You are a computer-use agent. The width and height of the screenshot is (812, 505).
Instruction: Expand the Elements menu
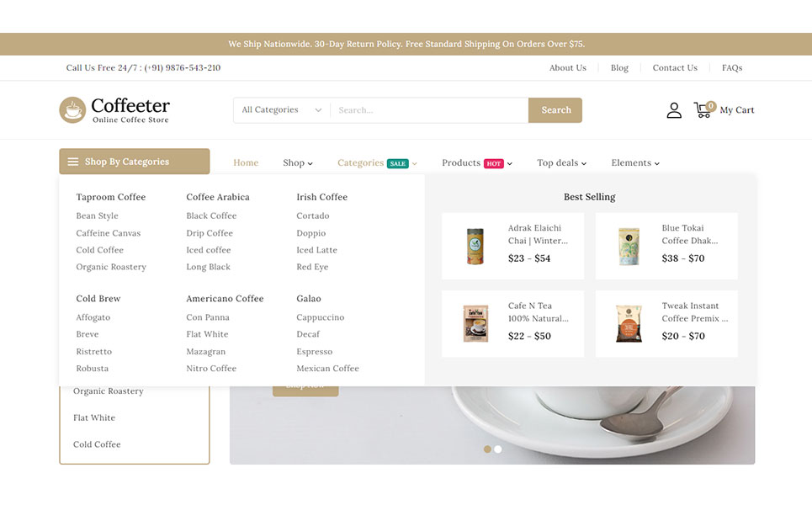coord(635,162)
